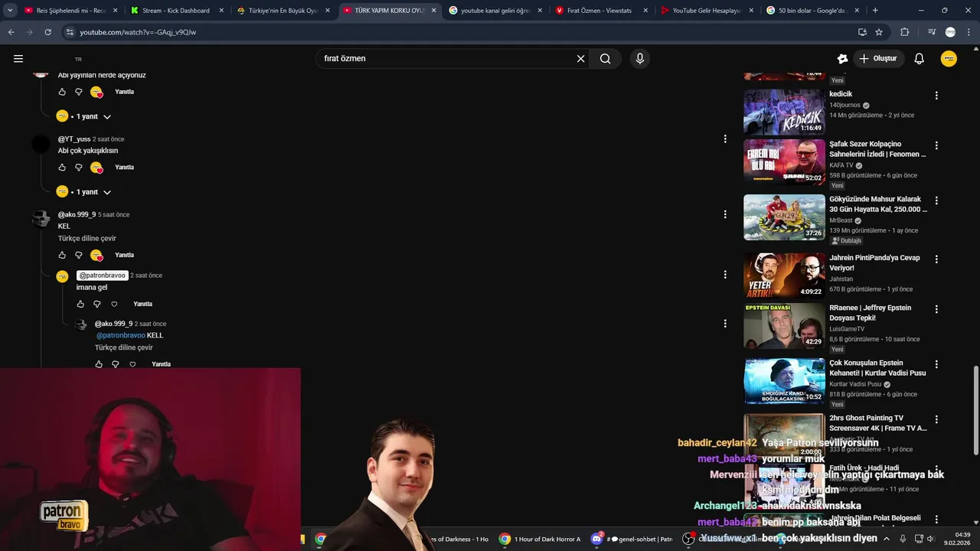Clear the search box with the X icon
This screenshot has height=551, width=980.
coord(580,59)
